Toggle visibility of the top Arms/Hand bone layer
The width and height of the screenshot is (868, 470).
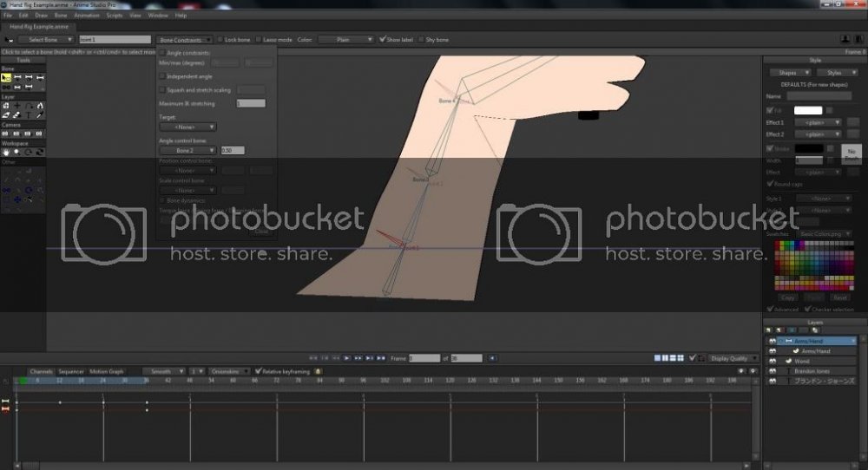point(773,341)
